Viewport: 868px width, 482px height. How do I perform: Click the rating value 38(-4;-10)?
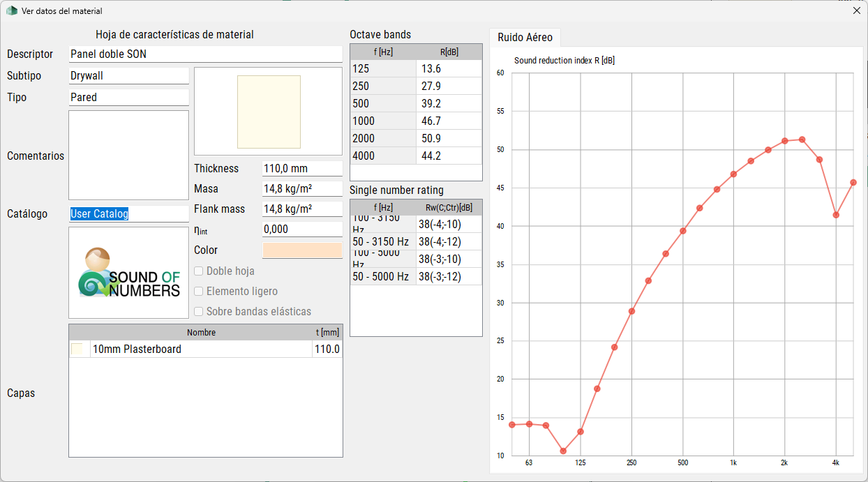tap(449, 224)
